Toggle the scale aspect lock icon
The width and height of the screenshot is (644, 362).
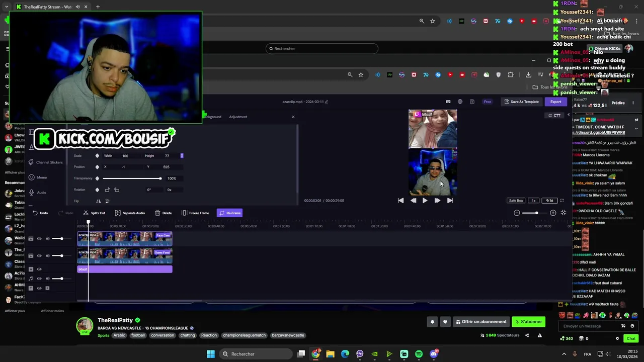pos(182,156)
